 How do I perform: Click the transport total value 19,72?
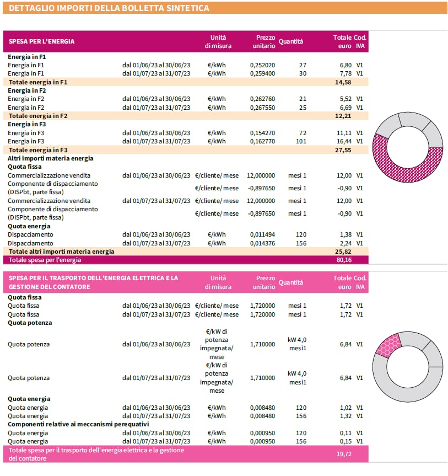click(343, 454)
